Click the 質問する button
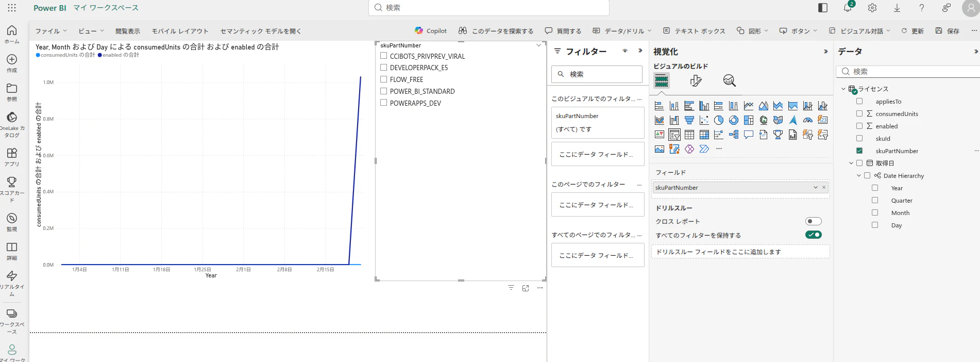 (563, 31)
